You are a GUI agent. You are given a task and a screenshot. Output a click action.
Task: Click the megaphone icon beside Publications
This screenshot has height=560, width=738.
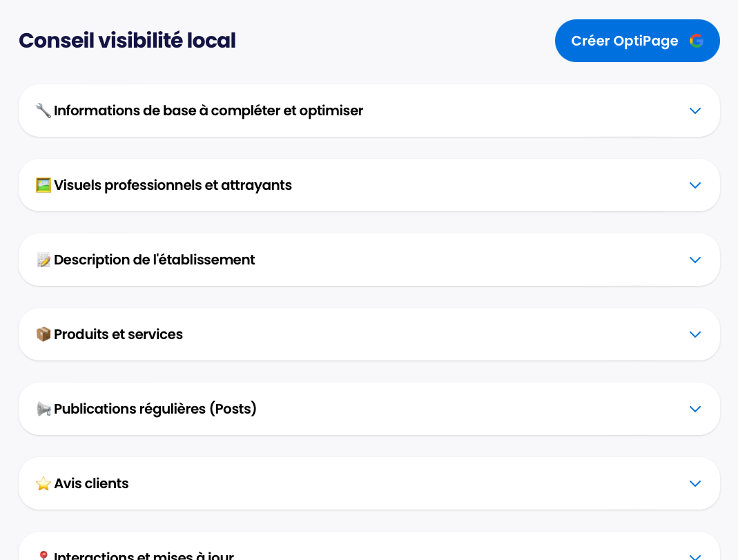43,409
